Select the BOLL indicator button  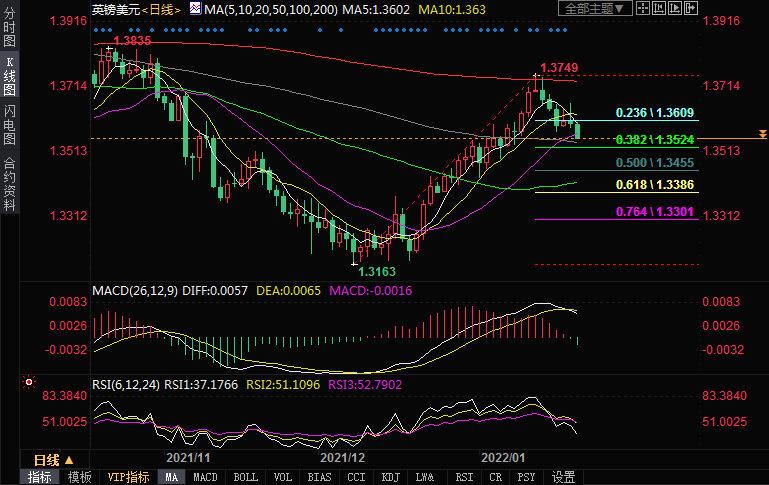pyautogui.click(x=245, y=477)
